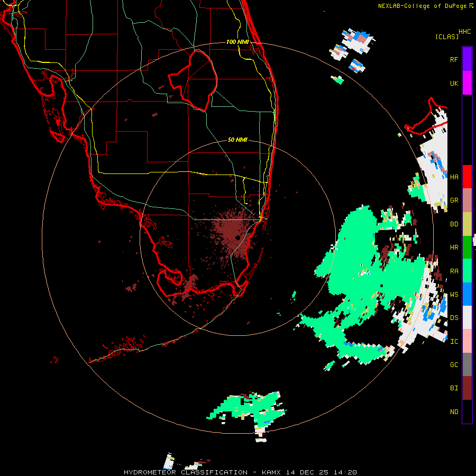
Task: Click the HR legend label text
Action: [x=454, y=248]
